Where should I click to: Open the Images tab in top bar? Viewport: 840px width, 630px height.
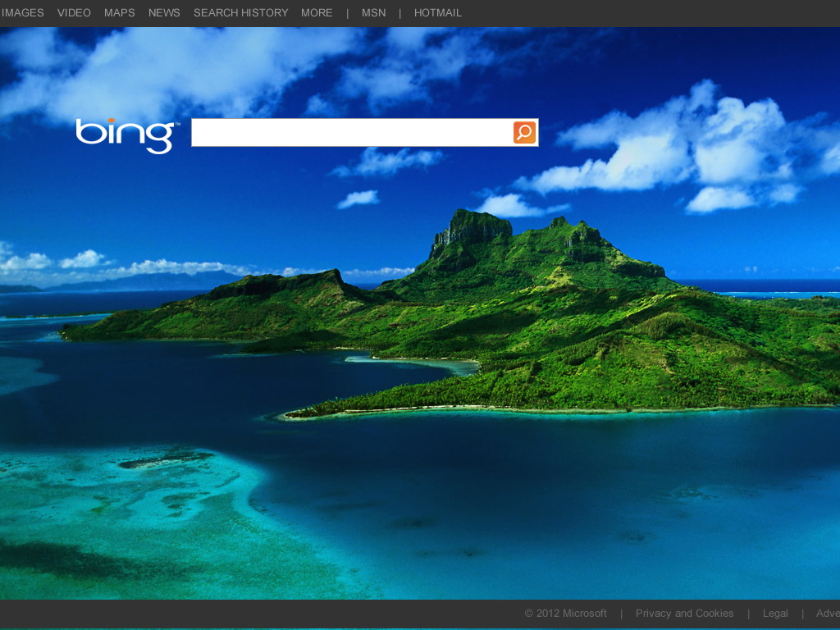[x=22, y=13]
